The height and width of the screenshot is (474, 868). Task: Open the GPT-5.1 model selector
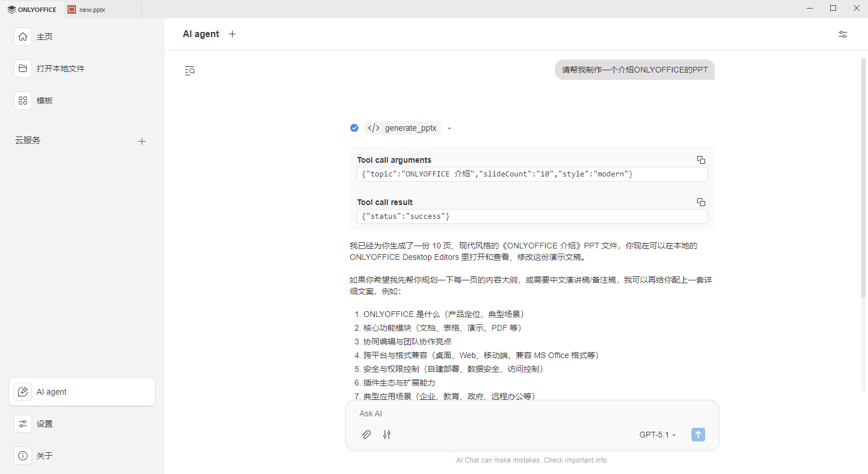[x=657, y=435]
